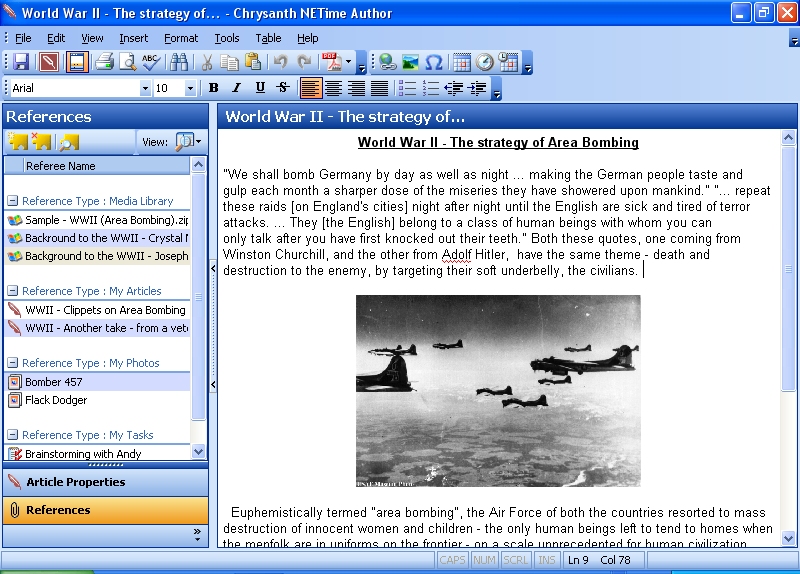Collapse the Media Library reference group
Image resolution: width=800 pixels, height=574 pixels.
[x=12, y=201]
